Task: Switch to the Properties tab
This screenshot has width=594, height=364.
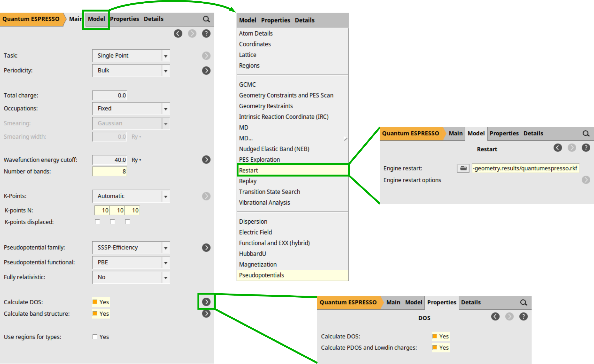Action: (x=125, y=19)
